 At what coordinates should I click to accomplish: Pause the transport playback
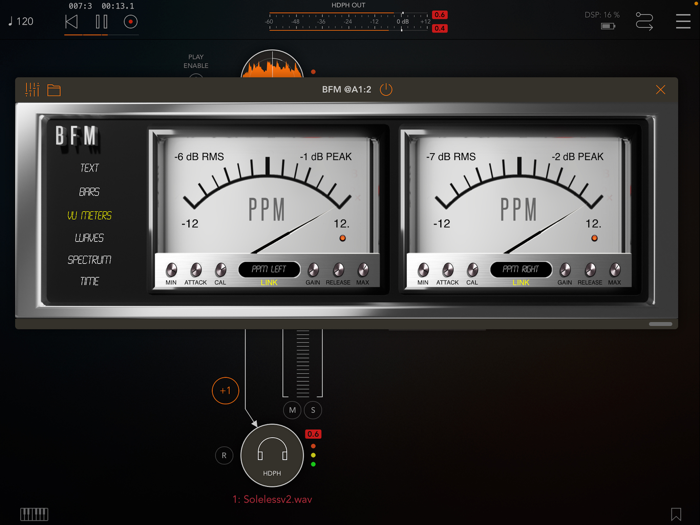pos(101,21)
